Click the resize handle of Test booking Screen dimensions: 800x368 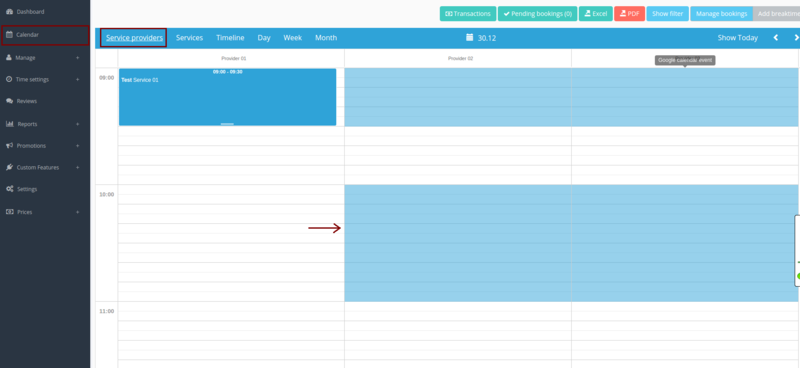click(x=227, y=124)
